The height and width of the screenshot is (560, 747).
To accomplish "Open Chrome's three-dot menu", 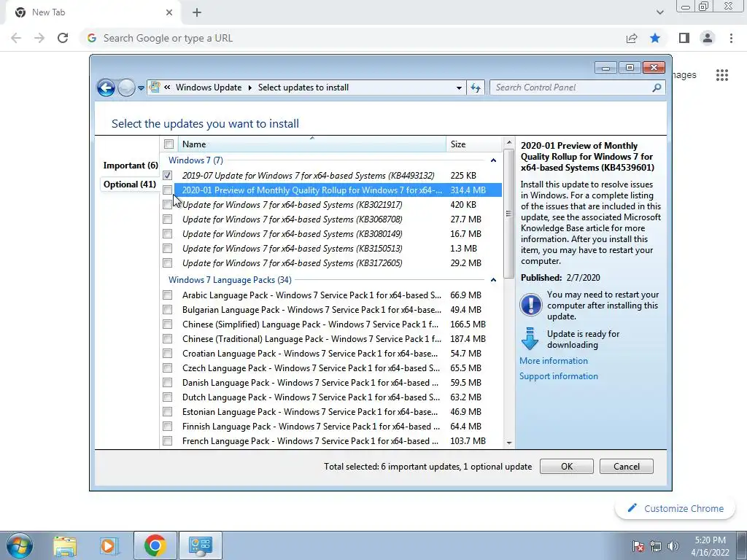I will (731, 38).
